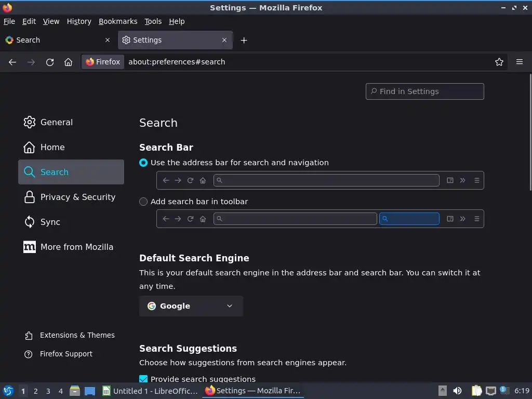Open the Tools menu
This screenshot has height=399, width=532.
click(153, 21)
